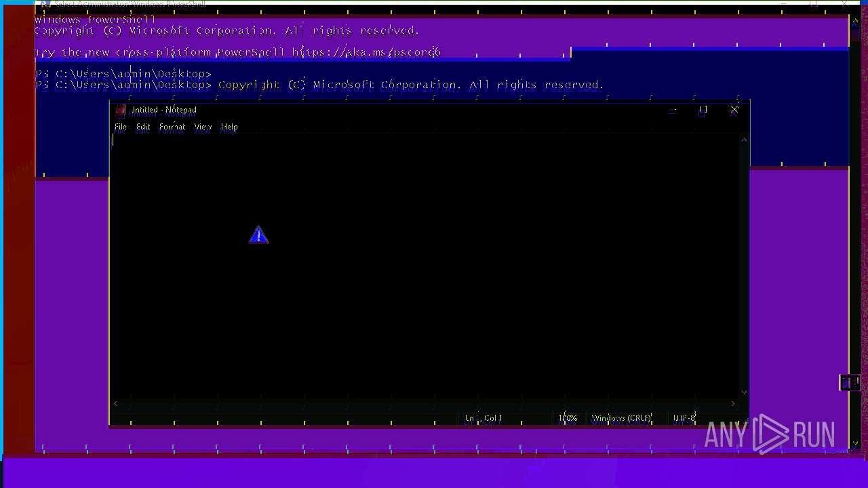Open the Notepad Format menu
This screenshot has width=868, height=488.
tap(172, 127)
